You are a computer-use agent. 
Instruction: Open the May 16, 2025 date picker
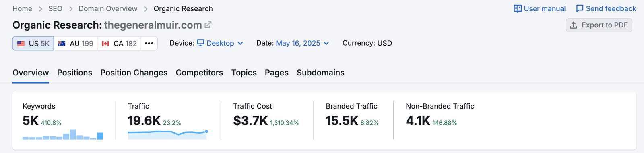click(x=302, y=43)
